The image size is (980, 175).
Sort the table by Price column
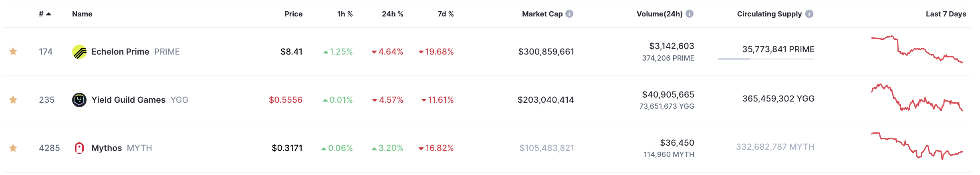[x=293, y=14]
